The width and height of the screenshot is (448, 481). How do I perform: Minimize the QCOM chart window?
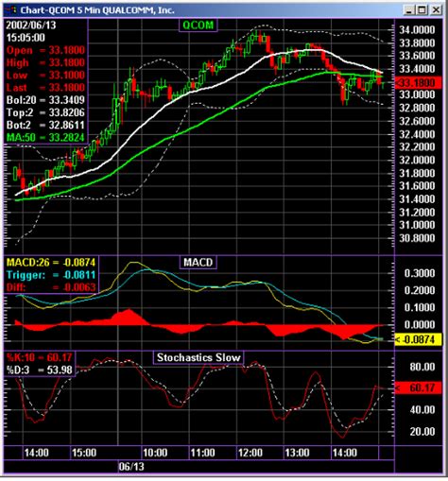[408, 10]
